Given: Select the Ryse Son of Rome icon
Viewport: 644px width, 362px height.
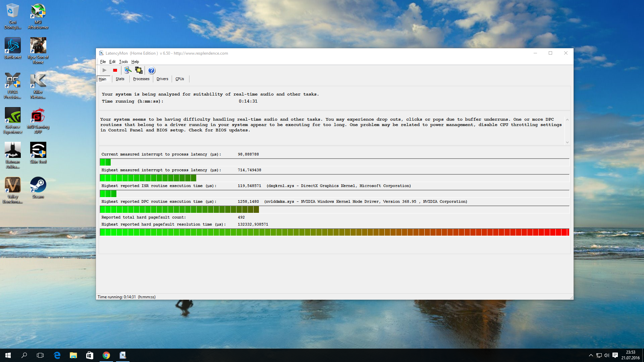Looking at the screenshot, I should point(38,50).
